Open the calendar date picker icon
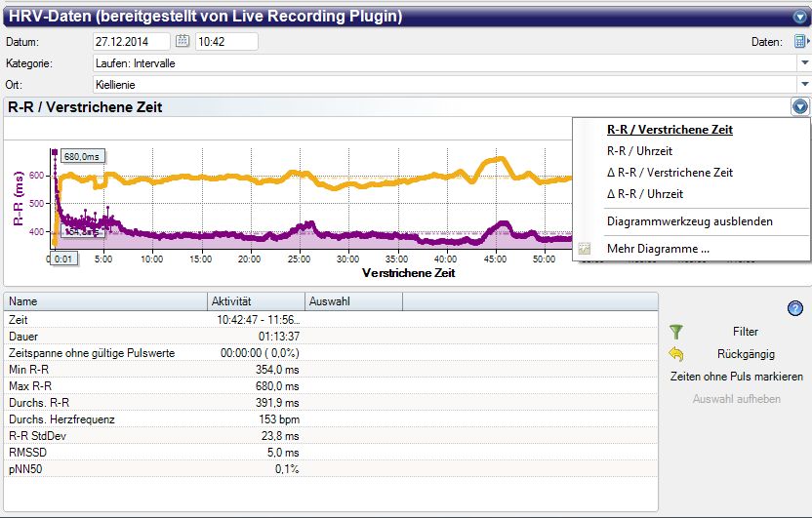 pos(183,41)
